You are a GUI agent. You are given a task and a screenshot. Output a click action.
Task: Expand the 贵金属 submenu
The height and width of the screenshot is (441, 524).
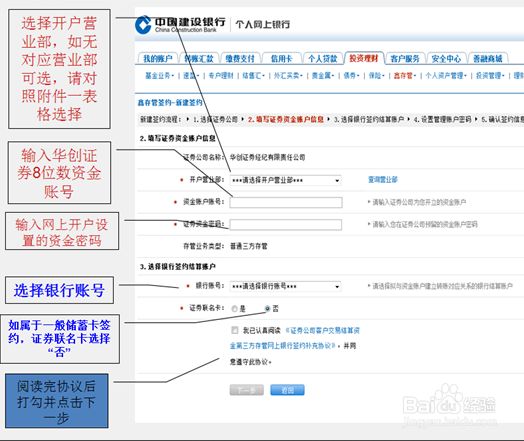[323, 76]
